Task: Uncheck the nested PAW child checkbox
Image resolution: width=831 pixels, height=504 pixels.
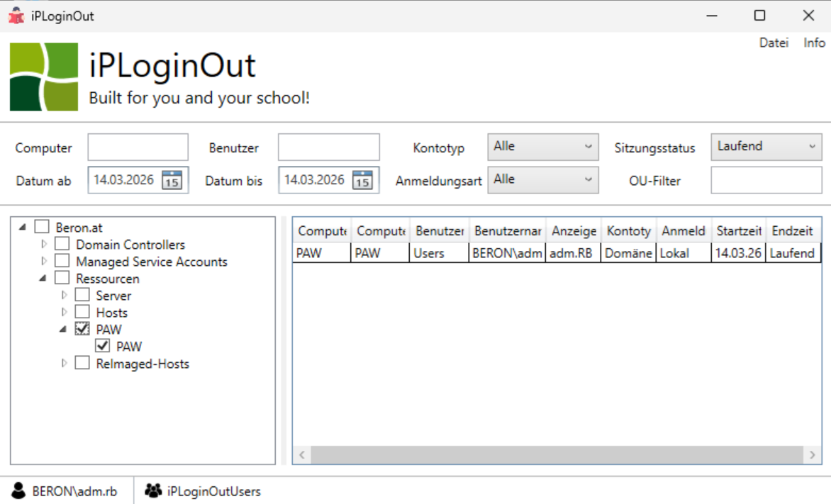Action: coord(103,346)
